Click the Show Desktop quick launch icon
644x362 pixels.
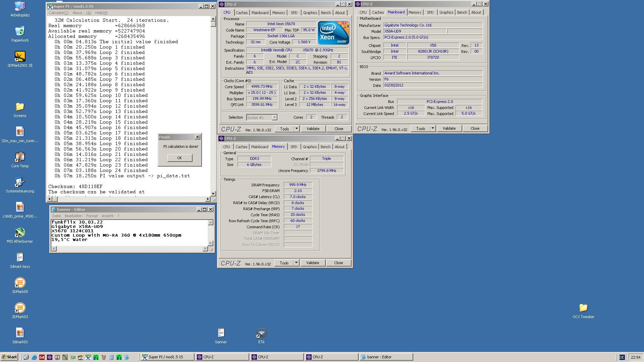click(x=26, y=357)
